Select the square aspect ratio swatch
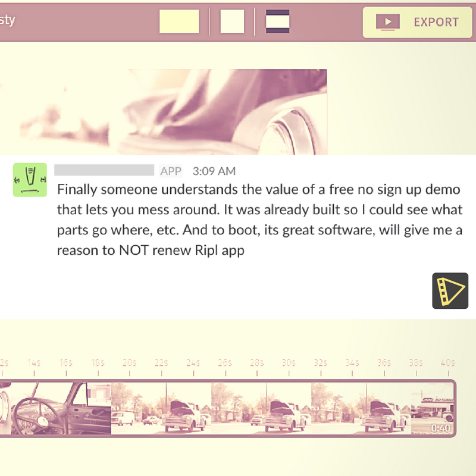This screenshot has width=476, height=476. 232,21
